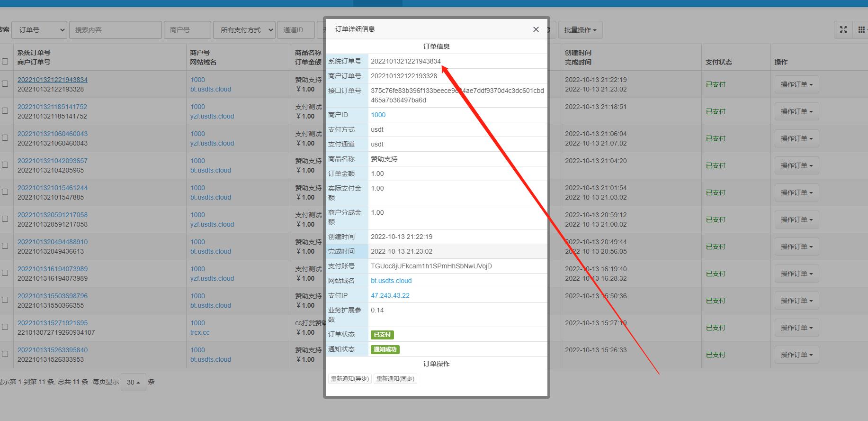The image size is (868, 421).
Task: Open order link 2022101321221943834 in table
Action: point(53,80)
